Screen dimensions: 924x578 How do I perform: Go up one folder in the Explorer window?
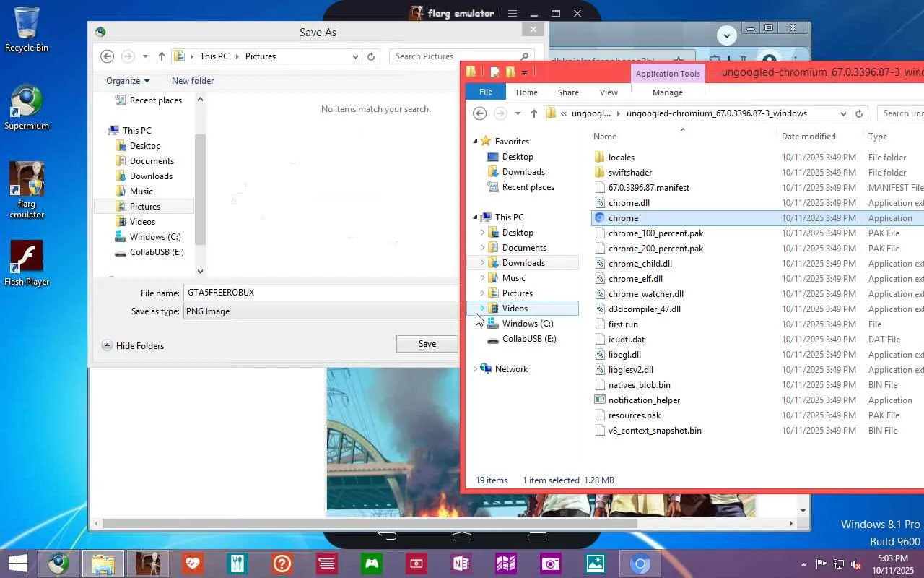[533, 113]
